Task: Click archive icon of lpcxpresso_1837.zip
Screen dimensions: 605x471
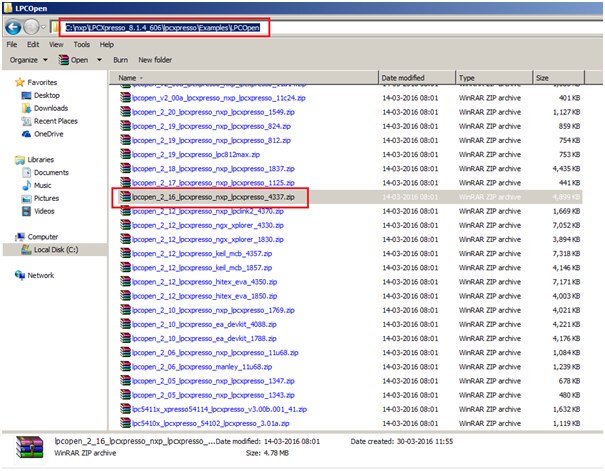Action: [125, 169]
